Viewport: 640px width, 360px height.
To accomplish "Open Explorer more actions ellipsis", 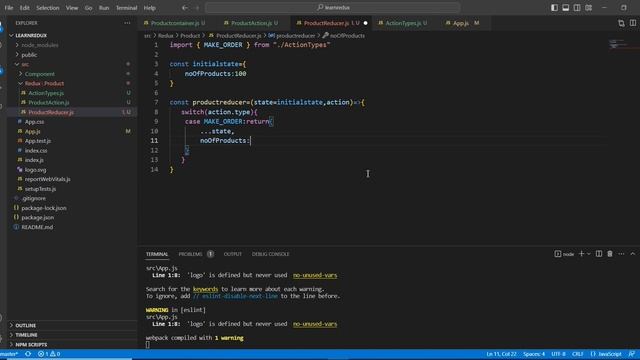I will click(x=127, y=23).
